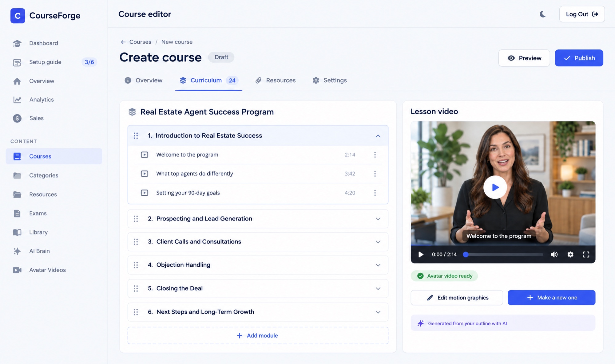Open the What top agents do differently lesson

pos(258,174)
